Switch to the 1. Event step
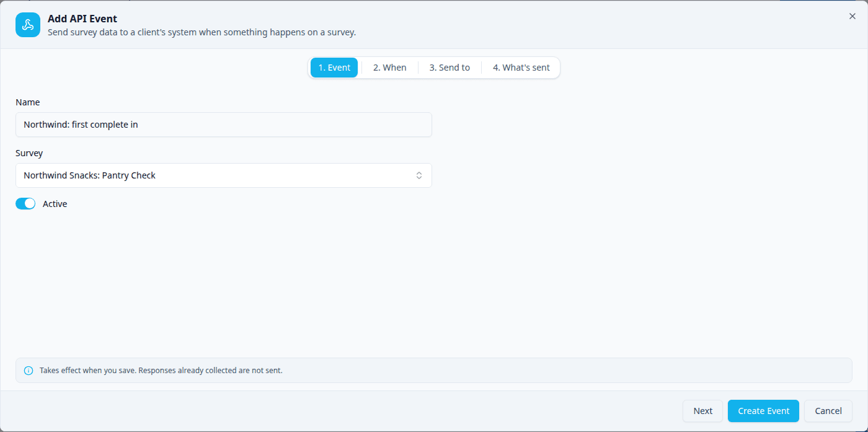This screenshot has height=432, width=868. 334,68
